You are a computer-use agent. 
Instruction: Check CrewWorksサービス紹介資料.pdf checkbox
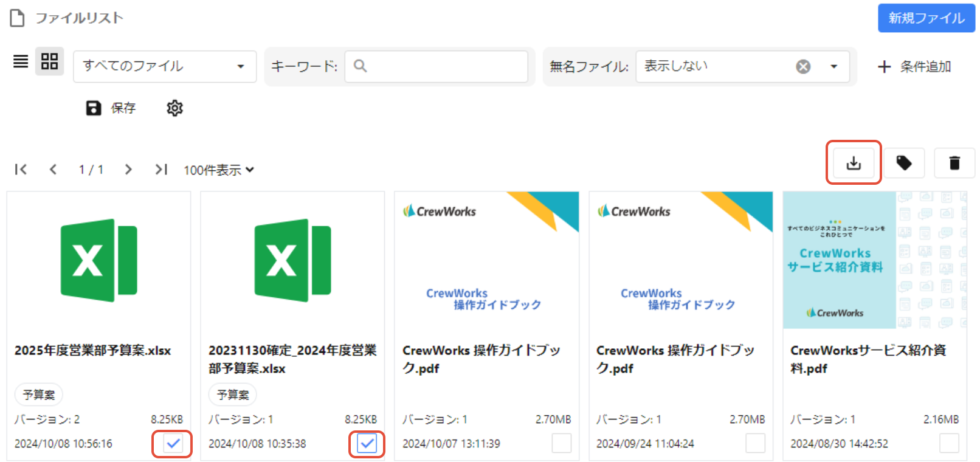tap(949, 443)
